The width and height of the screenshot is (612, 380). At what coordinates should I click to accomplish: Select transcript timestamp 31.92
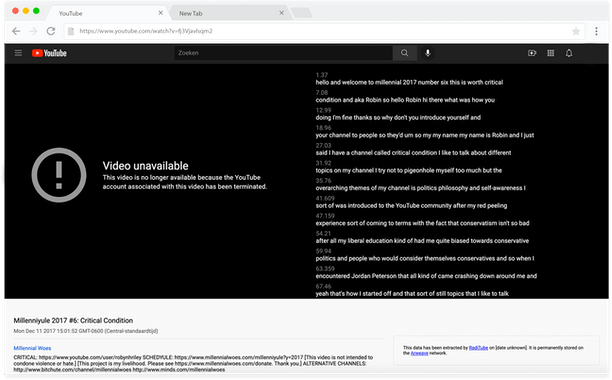tap(323, 163)
